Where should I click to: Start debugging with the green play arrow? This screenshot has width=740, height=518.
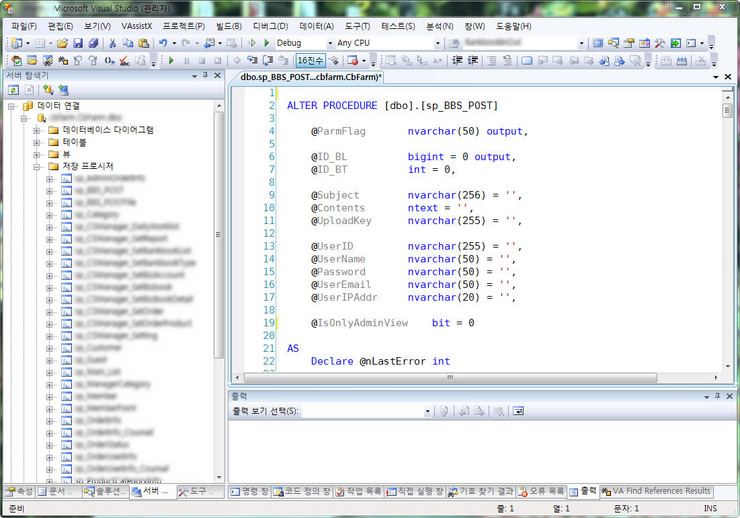click(x=266, y=43)
